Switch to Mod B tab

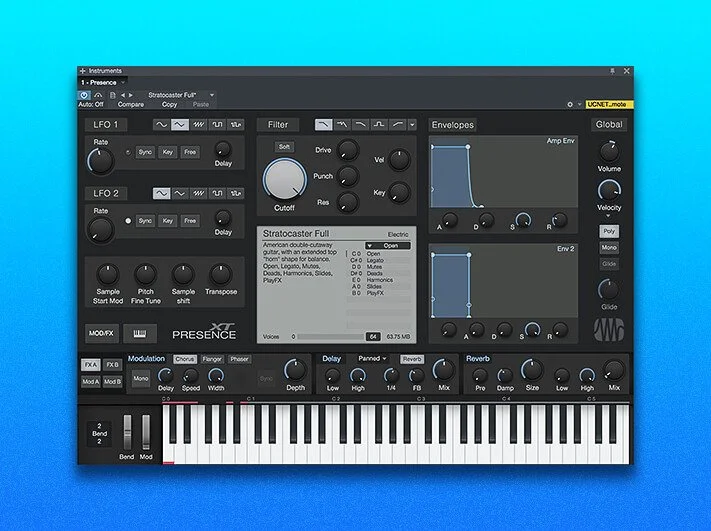pos(112,382)
